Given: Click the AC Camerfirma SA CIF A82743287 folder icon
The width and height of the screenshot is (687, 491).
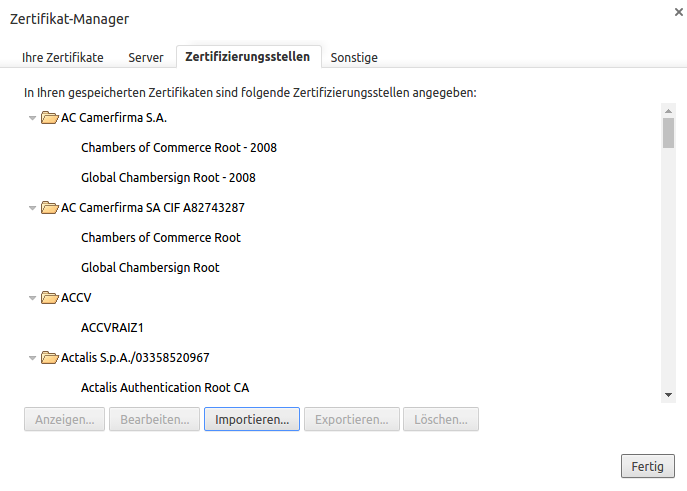Looking at the screenshot, I should coord(49,208).
